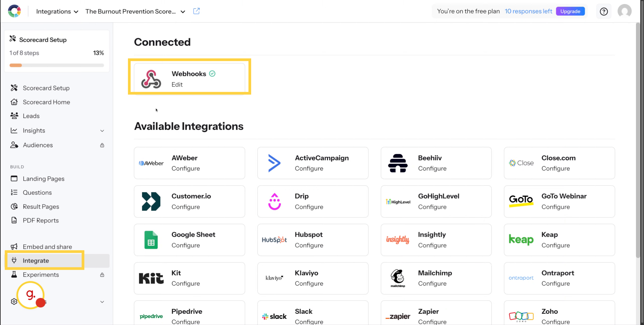The width and height of the screenshot is (644, 325).
Task: Click the 10 responses left link
Action: coord(528,11)
